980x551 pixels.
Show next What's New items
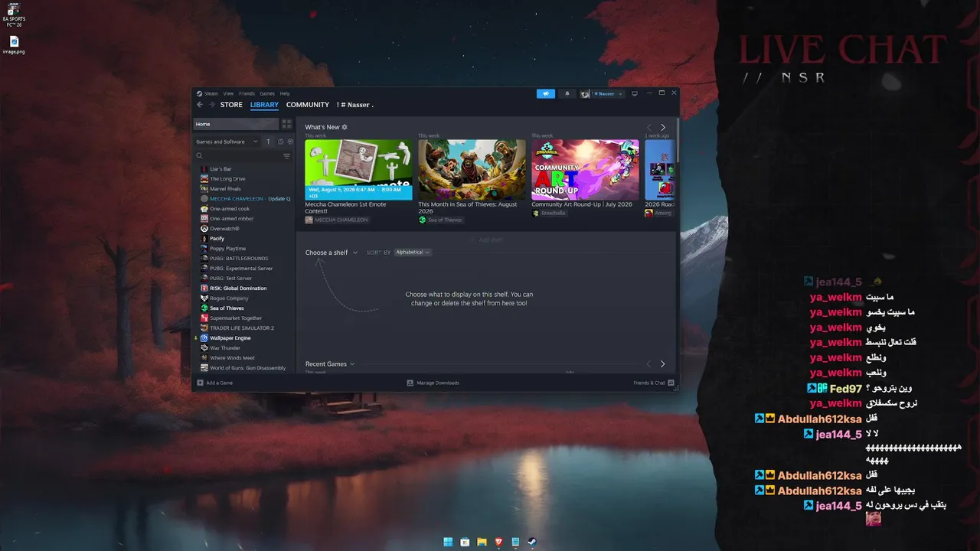663,127
